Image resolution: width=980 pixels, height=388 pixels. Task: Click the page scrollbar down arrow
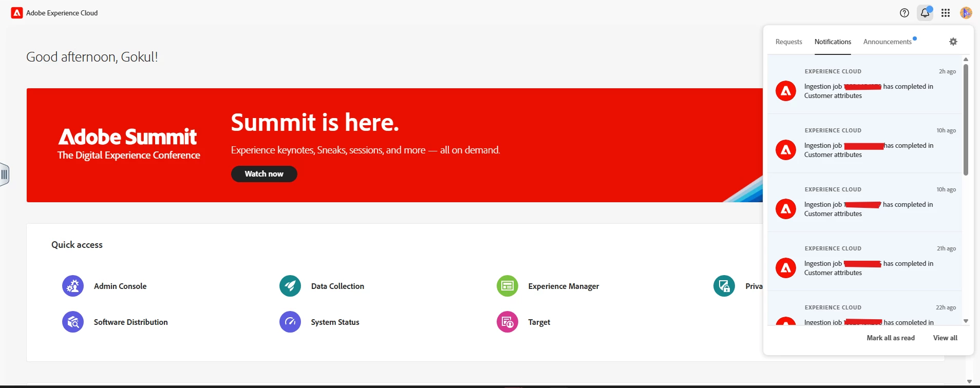(969, 381)
